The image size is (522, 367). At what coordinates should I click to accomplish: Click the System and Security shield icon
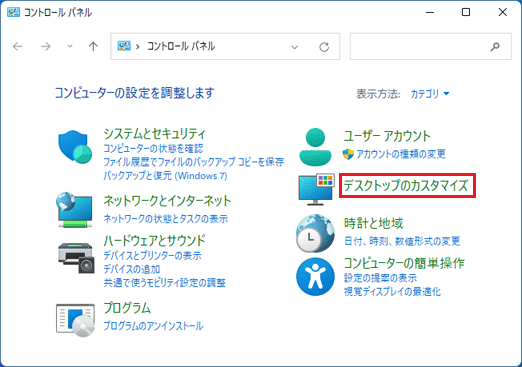[75, 147]
